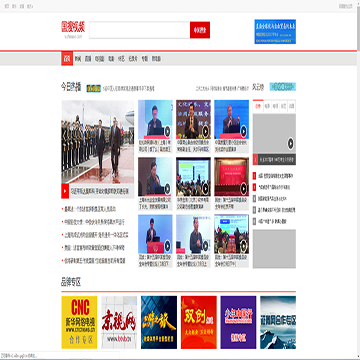360x360 pixels.
Task: Click the red play icon under the red carpet photo
Action: (x=65, y=191)
